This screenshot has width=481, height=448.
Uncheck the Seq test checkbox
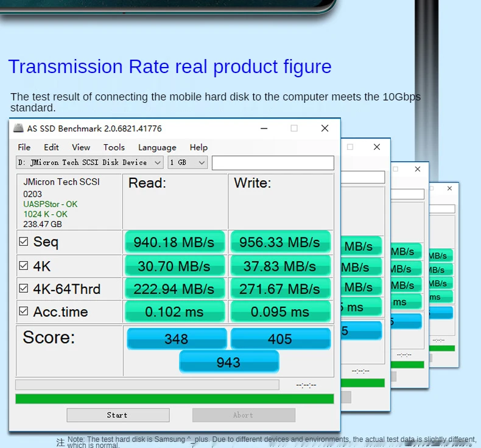[24, 242]
